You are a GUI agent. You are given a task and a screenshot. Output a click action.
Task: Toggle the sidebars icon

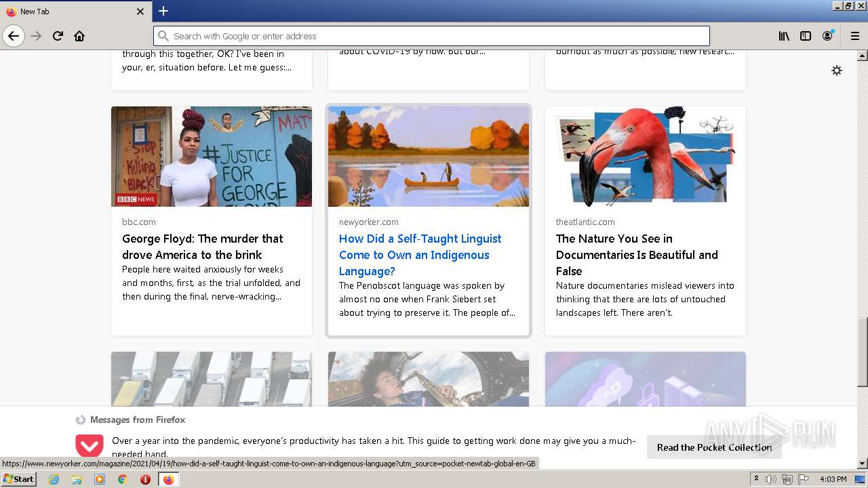(x=806, y=36)
